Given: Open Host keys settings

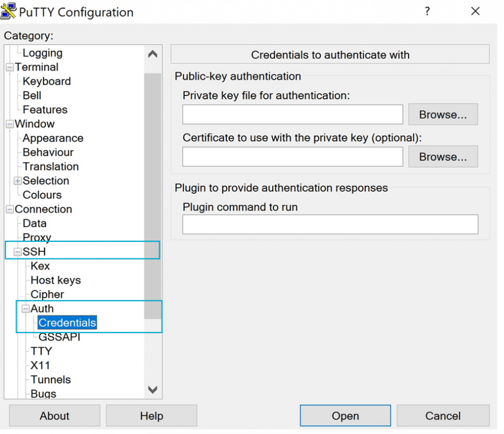Looking at the screenshot, I should tap(56, 280).
